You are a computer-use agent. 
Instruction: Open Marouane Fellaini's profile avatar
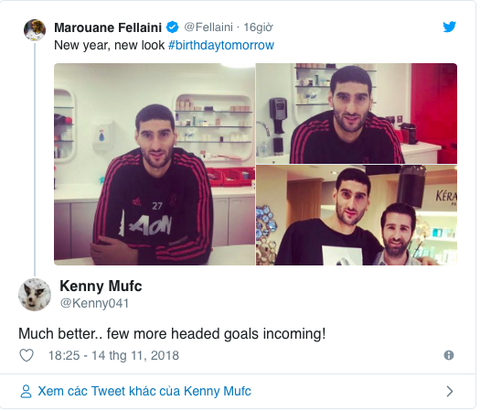[x=35, y=30]
